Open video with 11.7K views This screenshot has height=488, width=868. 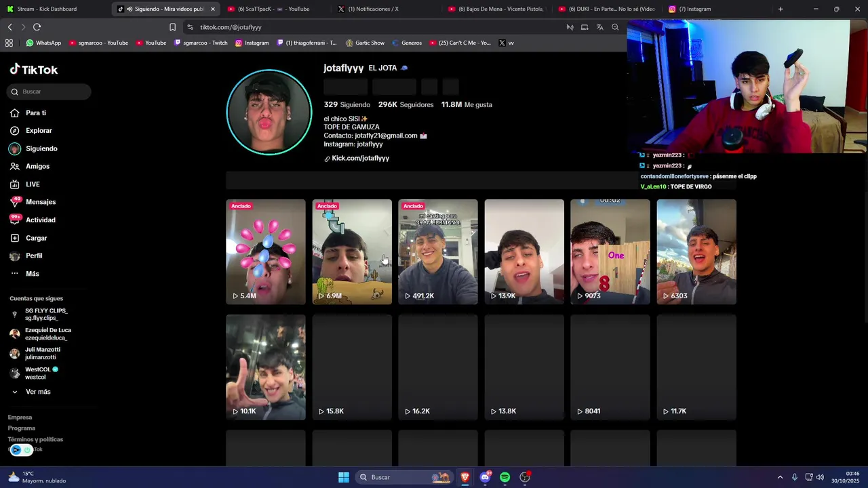click(696, 367)
